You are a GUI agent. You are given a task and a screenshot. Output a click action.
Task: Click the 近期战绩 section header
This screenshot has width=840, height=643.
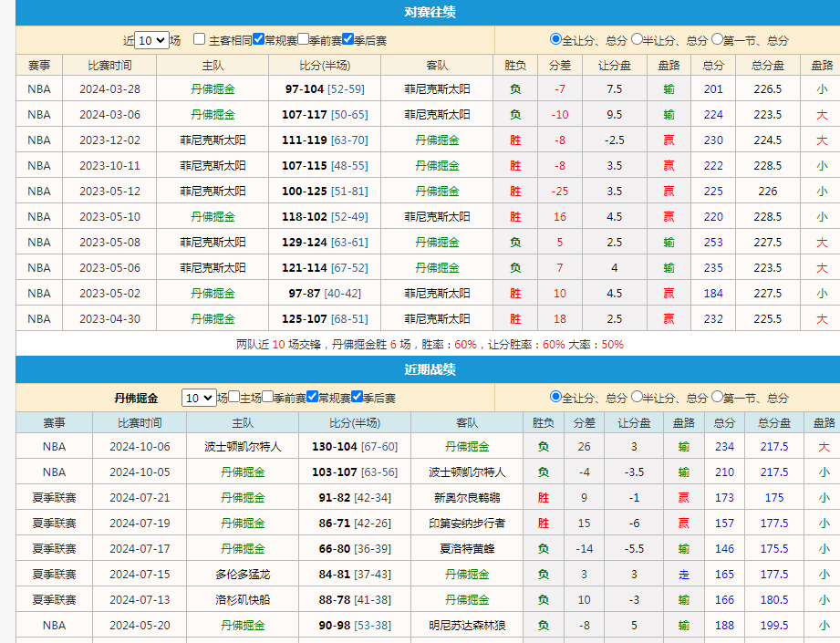coord(420,368)
